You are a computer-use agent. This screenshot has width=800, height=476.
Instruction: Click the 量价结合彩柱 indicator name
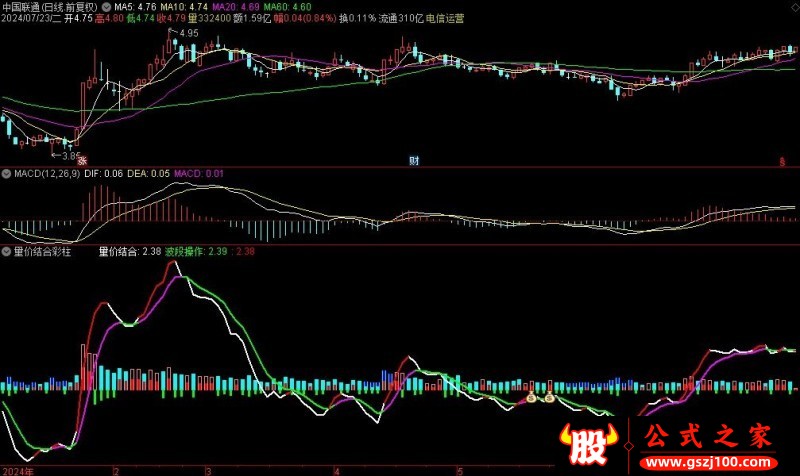(42, 252)
